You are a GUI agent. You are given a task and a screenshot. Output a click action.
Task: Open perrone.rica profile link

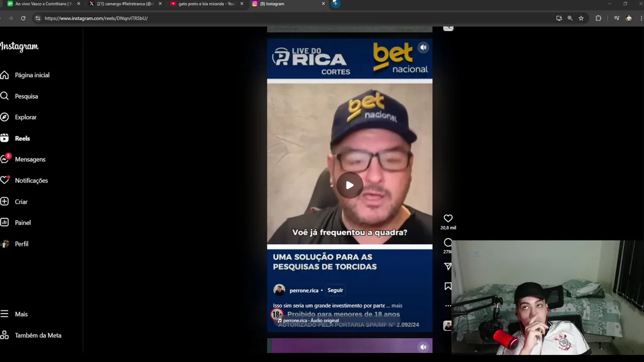click(304, 291)
